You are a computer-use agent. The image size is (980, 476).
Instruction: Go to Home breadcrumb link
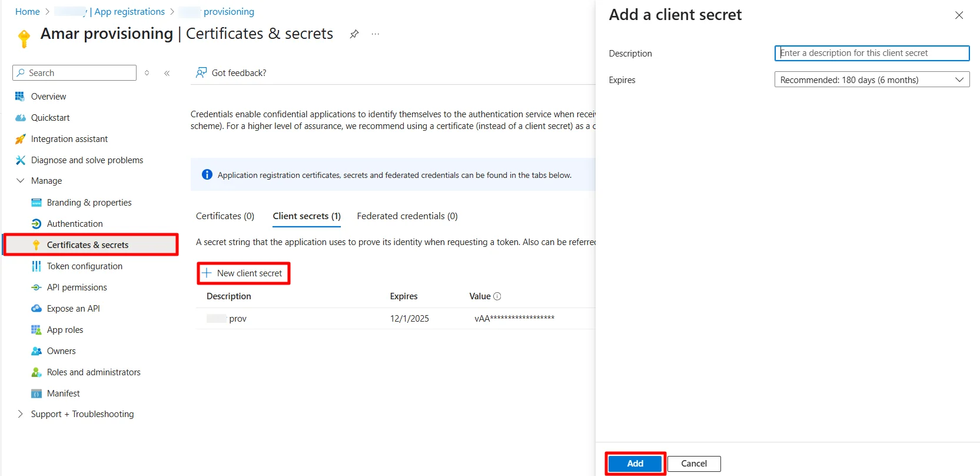point(28,12)
